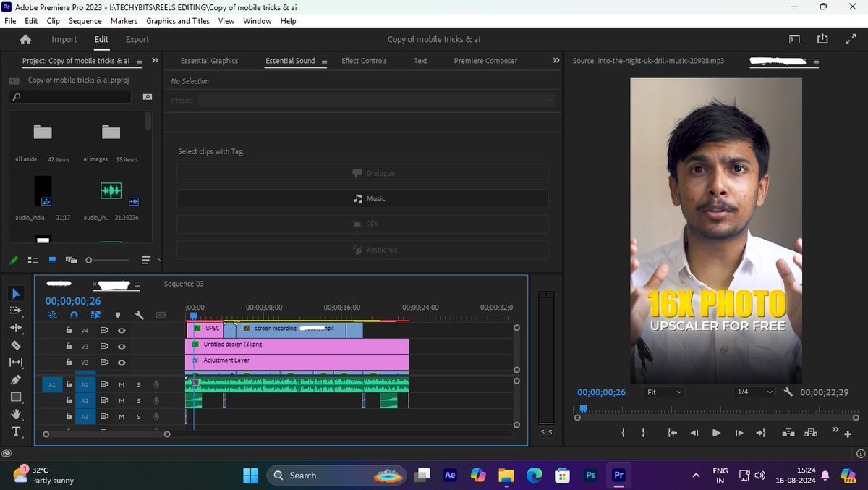The width and height of the screenshot is (868, 490).
Task: Go to Out point in monitor
Action: [760, 433]
